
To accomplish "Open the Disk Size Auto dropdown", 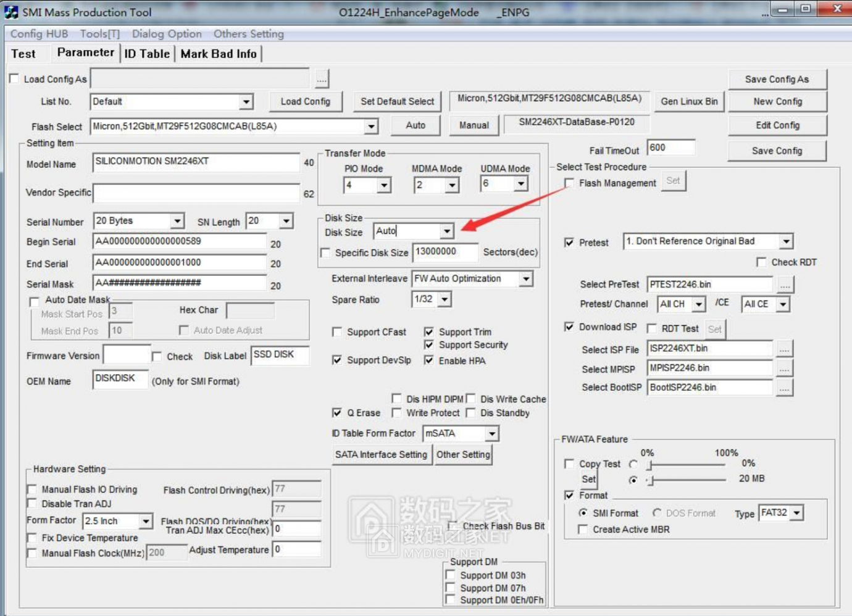I will [447, 231].
